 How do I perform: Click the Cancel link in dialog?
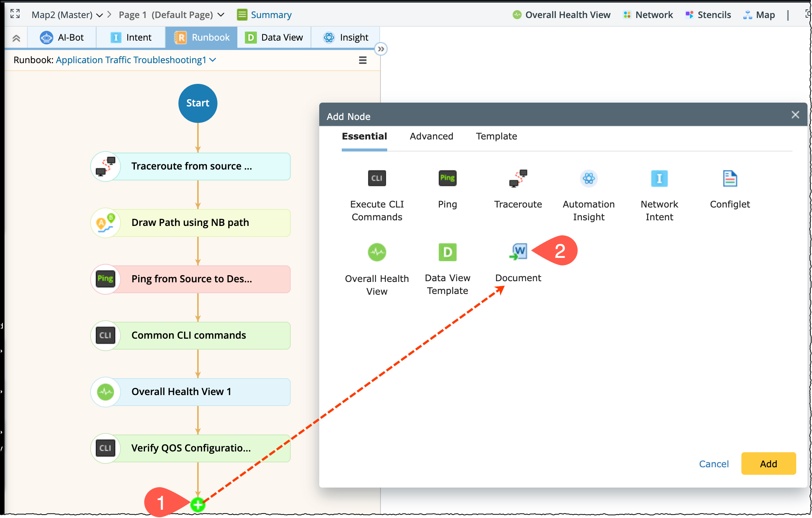coord(714,464)
